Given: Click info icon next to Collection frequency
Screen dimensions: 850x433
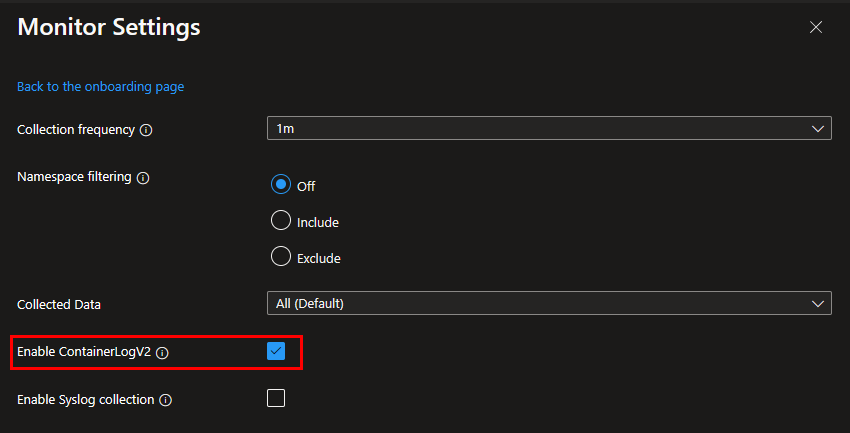Looking at the screenshot, I should tap(146, 131).
